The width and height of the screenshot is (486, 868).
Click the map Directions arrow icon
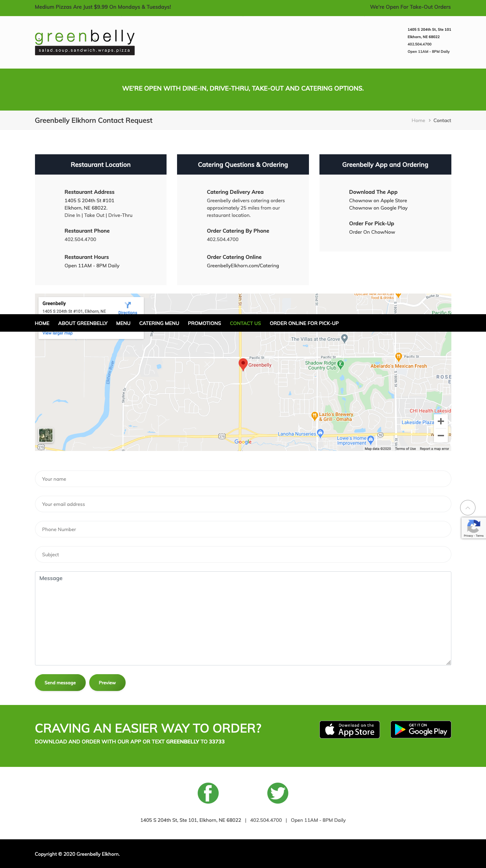[x=128, y=305]
